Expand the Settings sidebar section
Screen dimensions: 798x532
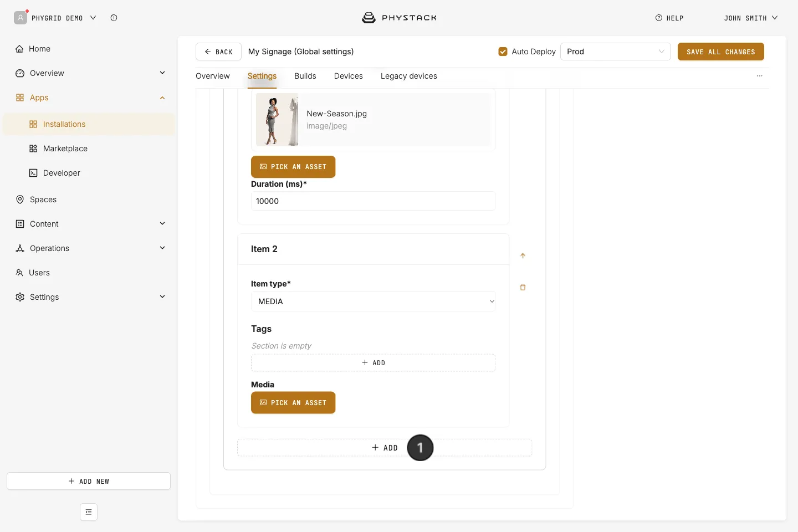tap(162, 297)
